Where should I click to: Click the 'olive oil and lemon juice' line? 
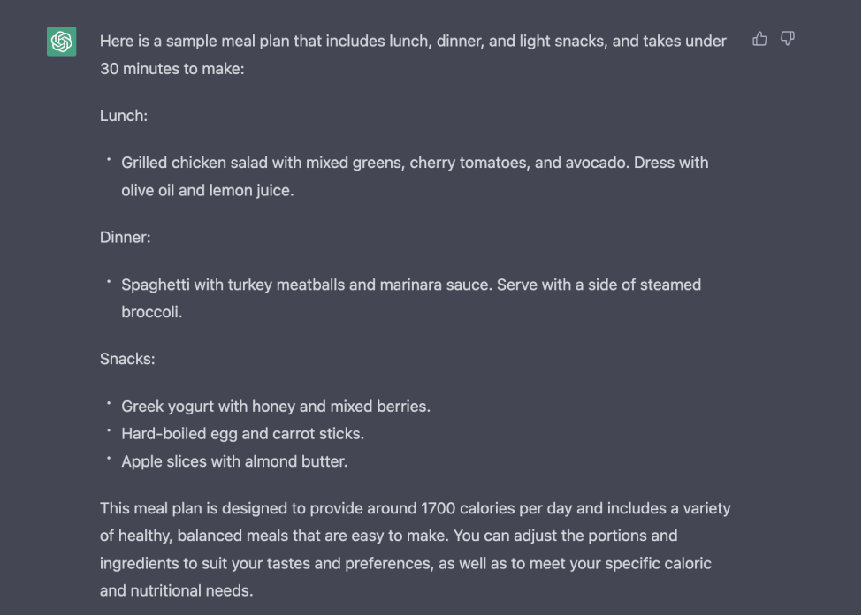coord(207,190)
